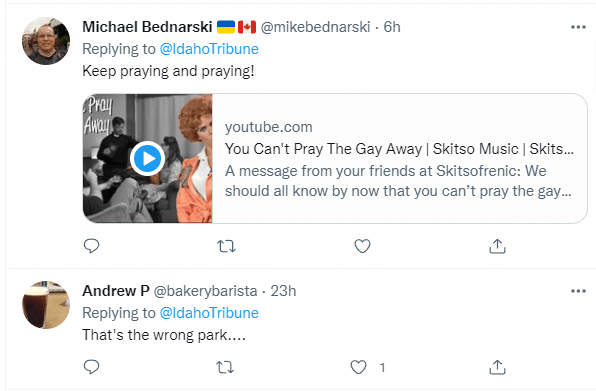Retweet Andrew P's tweet

[225, 367]
